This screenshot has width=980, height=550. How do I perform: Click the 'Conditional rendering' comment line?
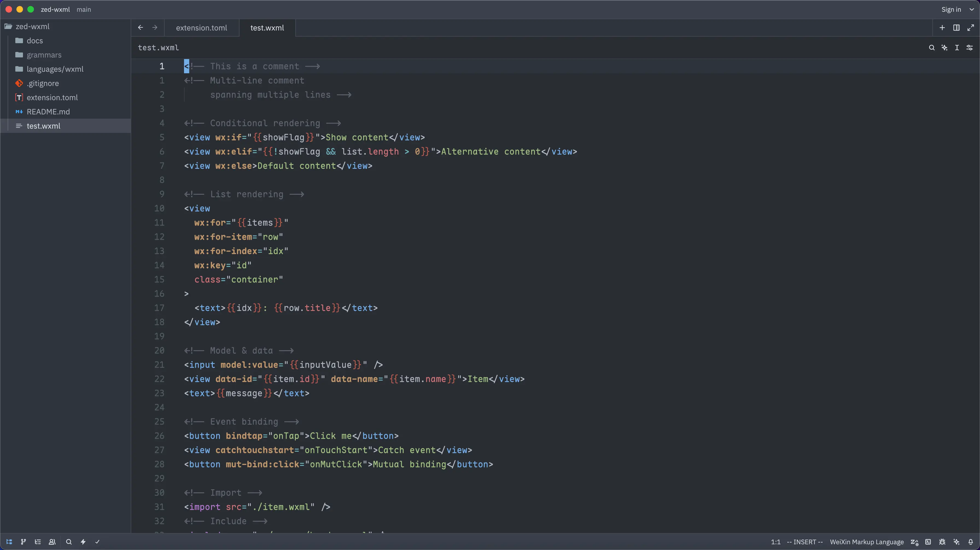262,123
